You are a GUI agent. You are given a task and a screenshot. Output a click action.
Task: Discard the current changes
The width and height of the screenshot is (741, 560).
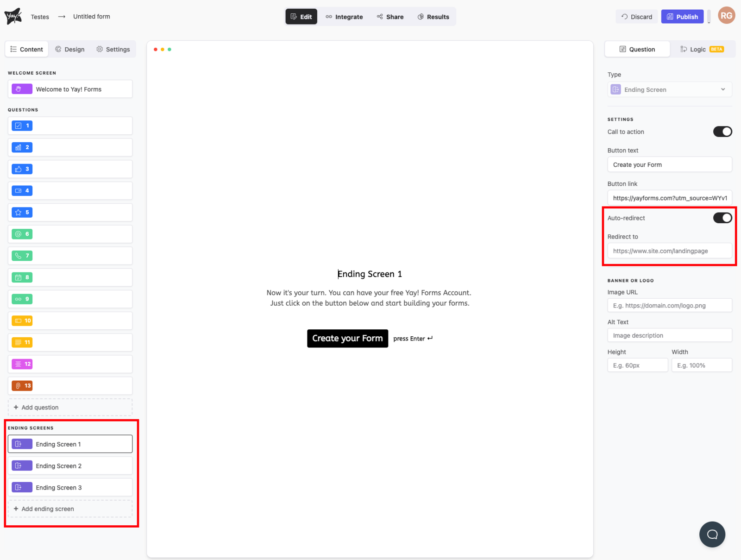coord(636,17)
